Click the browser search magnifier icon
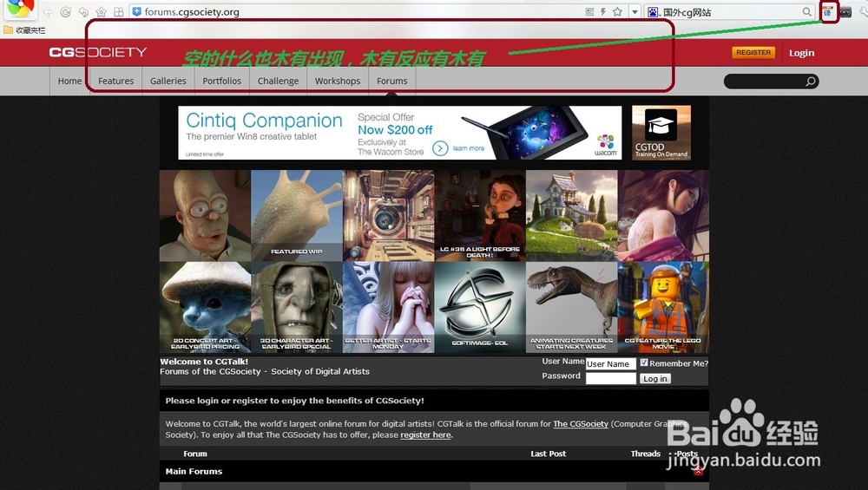Image resolution: width=868 pixels, height=490 pixels. (x=806, y=11)
